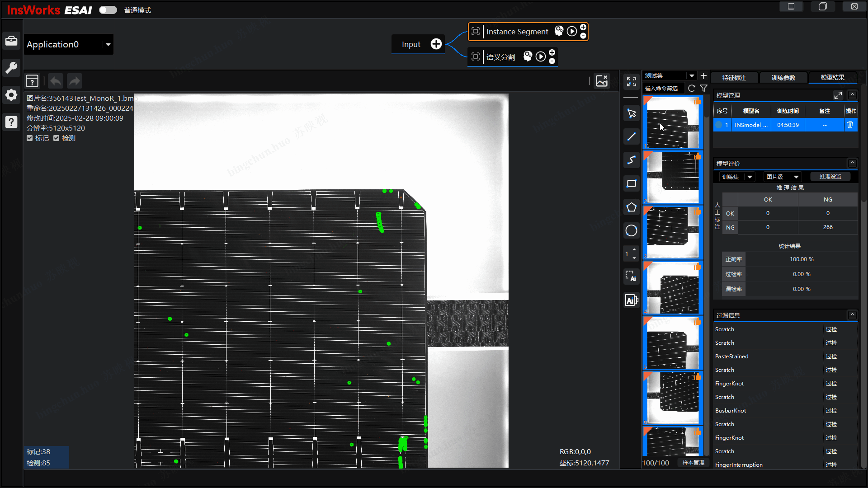Select the polygon annotation tool

(x=631, y=207)
